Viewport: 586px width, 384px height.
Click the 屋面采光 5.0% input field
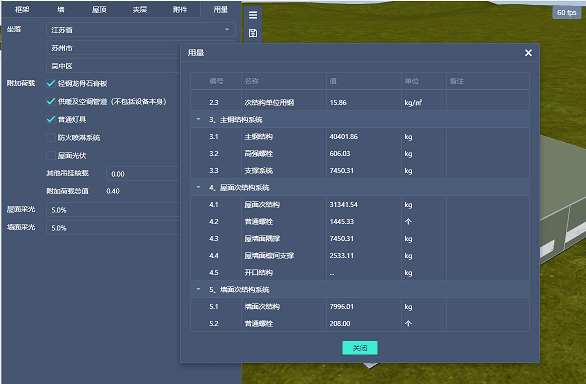(x=113, y=210)
